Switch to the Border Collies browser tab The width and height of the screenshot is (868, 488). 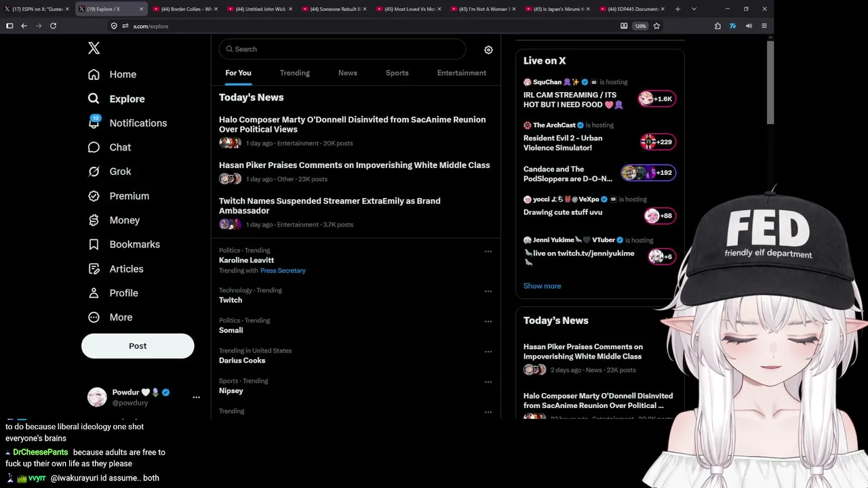coord(184,9)
